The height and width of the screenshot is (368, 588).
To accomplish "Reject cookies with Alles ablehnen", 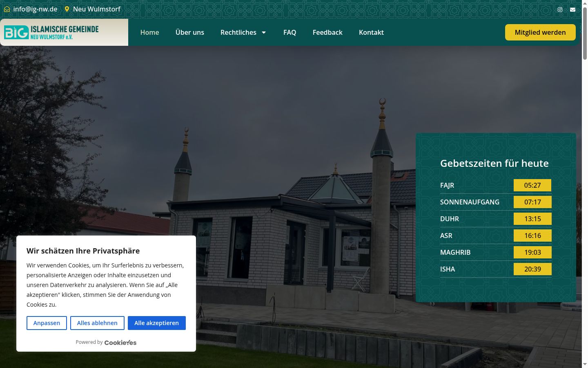I will pyautogui.click(x=97, y=323).
